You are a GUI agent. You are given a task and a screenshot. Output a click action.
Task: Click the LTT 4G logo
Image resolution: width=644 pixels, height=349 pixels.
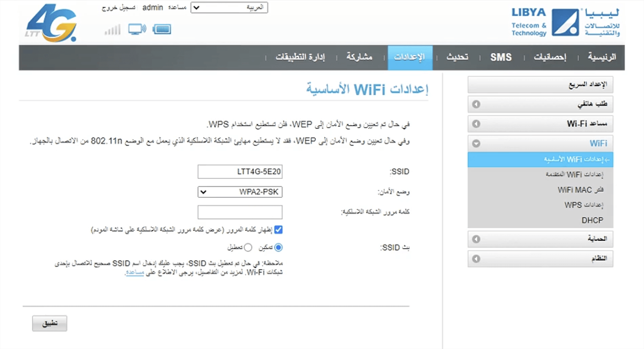[x=52, y=24]
